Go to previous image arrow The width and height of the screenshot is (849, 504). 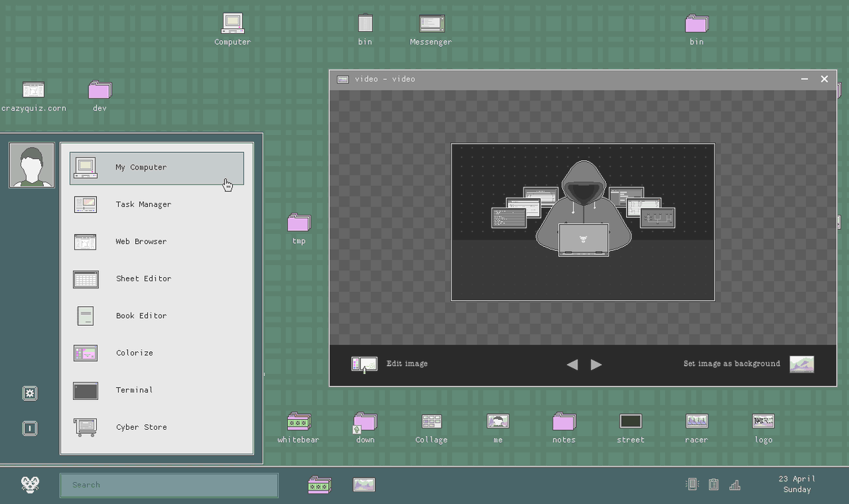[x=572, y=365]
